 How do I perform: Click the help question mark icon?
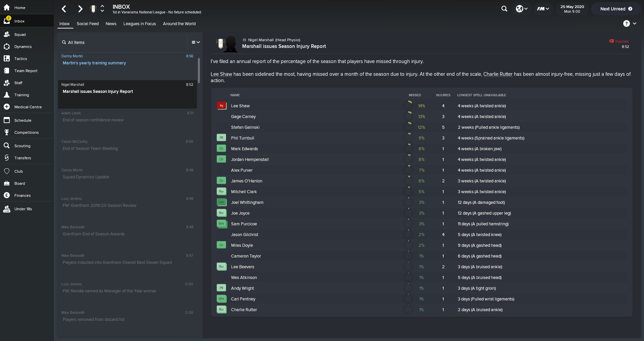coord(626,23)
